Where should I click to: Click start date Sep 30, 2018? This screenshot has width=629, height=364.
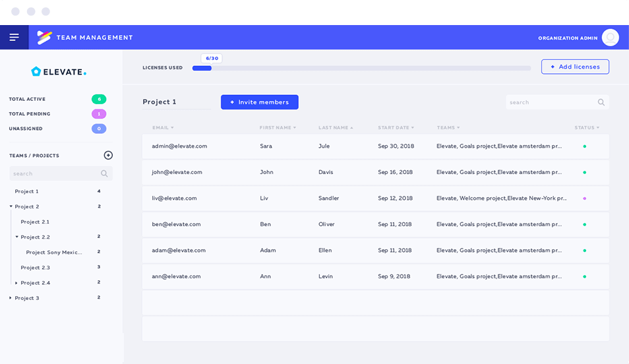396,146
